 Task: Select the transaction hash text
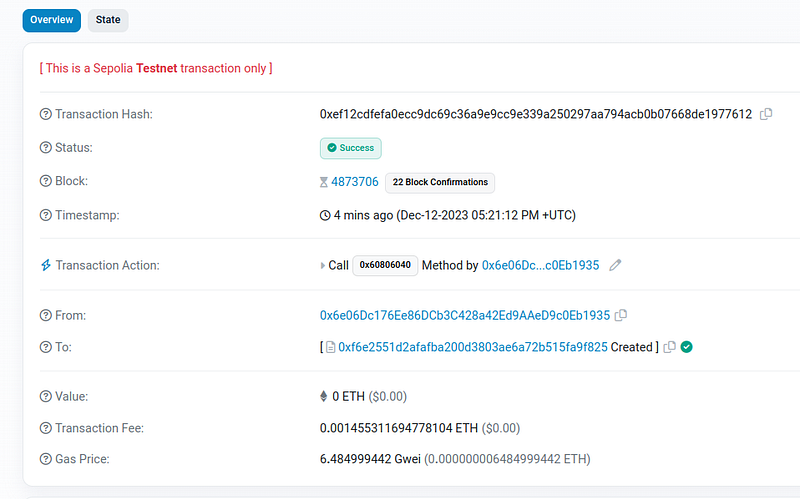click(536, 114)
